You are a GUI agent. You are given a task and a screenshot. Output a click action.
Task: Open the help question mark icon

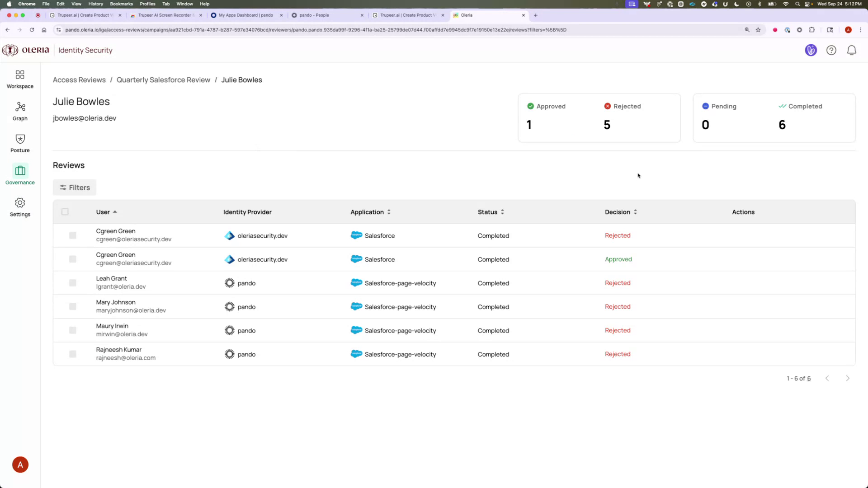[831, 50]
